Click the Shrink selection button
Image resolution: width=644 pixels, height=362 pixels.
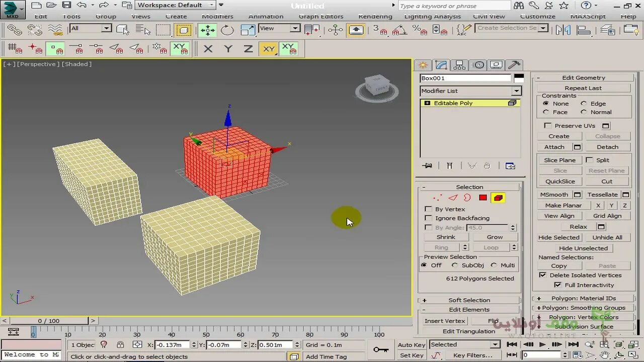pos(446,237)
